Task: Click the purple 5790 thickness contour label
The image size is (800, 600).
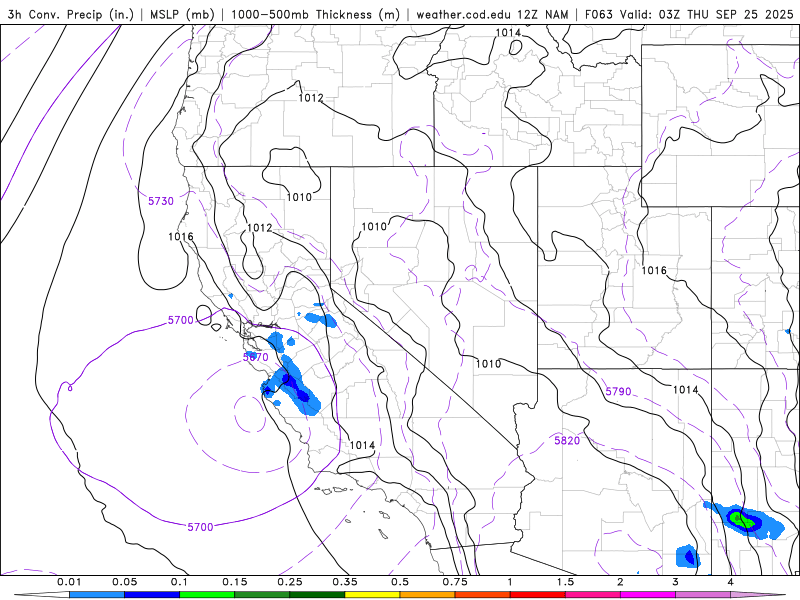Action: [618, 391]
